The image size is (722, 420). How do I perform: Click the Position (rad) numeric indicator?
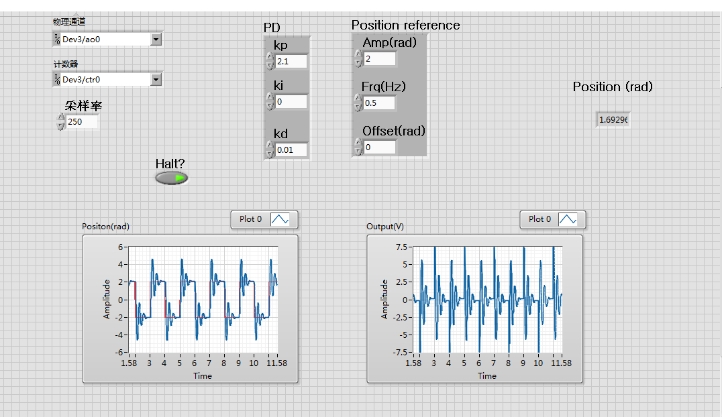pos(613,120)
